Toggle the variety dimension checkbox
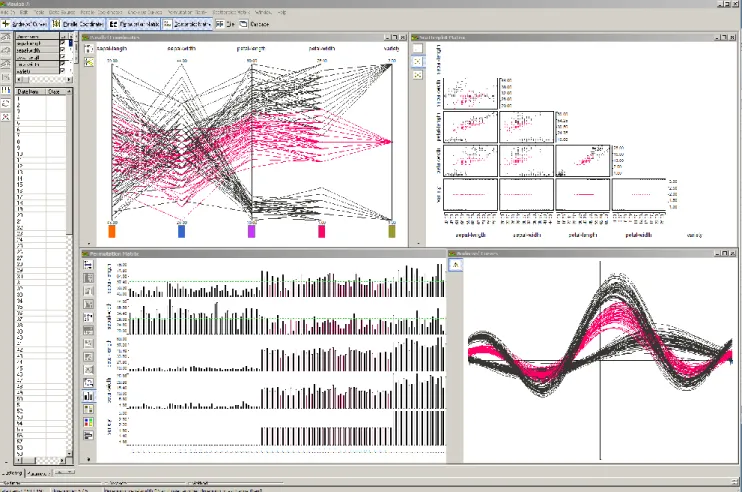This screenshot has width=742, height=492. click(62, 71)
